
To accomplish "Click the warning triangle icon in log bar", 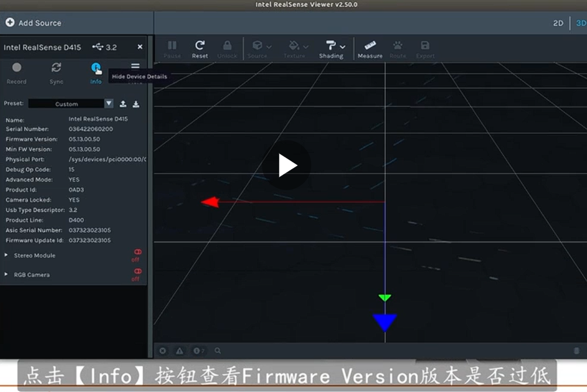I will 180,351.
